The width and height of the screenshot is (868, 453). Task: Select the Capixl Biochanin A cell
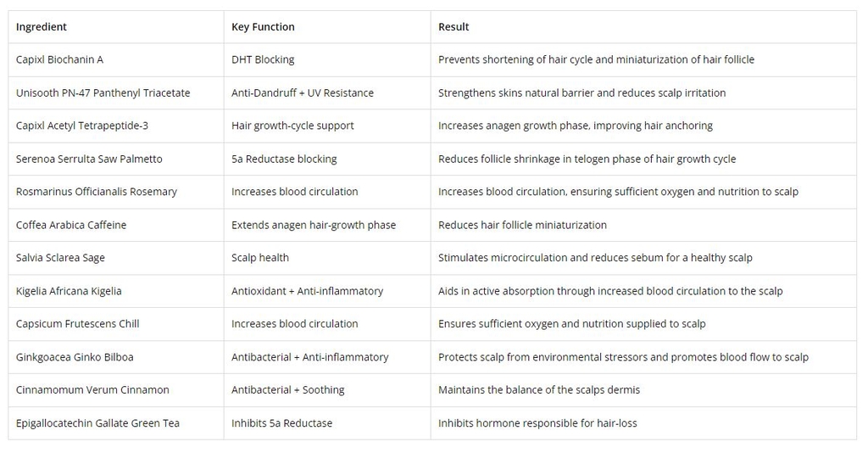[x=59, y=59]
